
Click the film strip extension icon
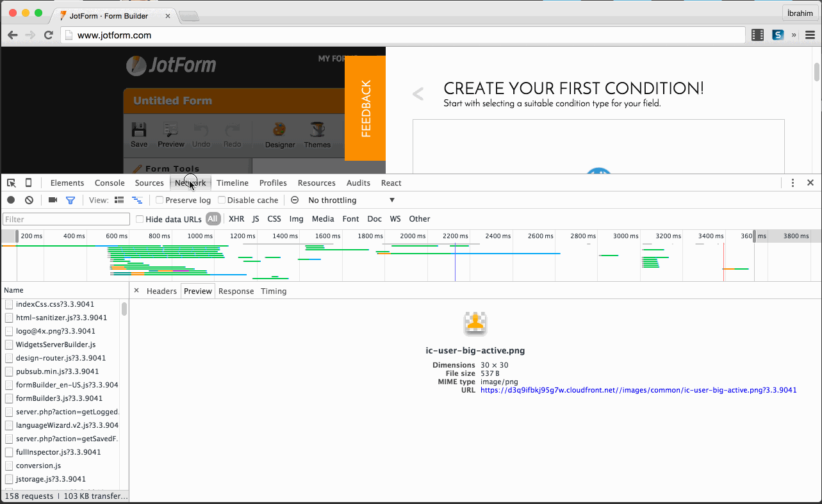757,35
